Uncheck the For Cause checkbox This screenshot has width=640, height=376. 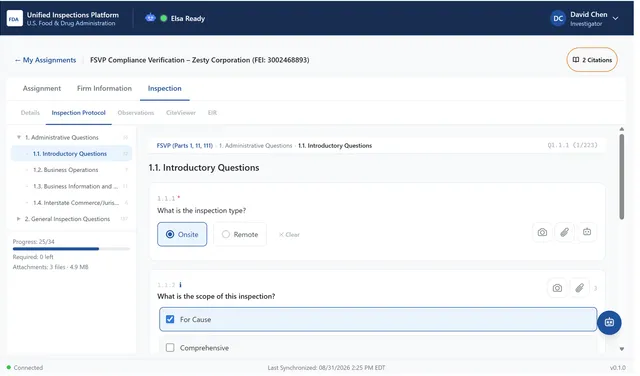[x=170, y=319]
